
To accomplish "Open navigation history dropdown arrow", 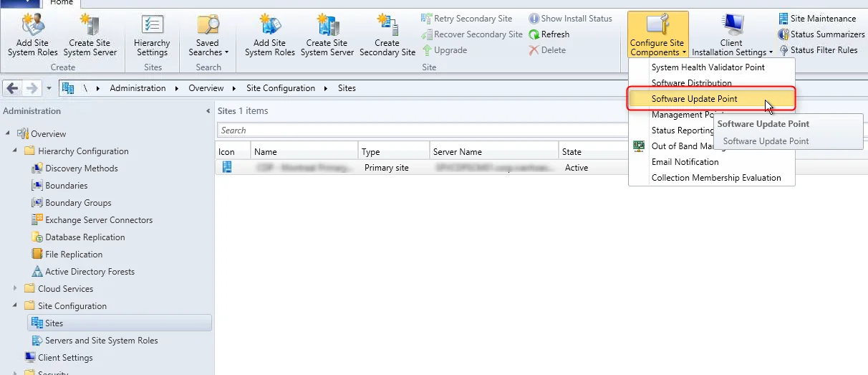I will click(49, 88).
